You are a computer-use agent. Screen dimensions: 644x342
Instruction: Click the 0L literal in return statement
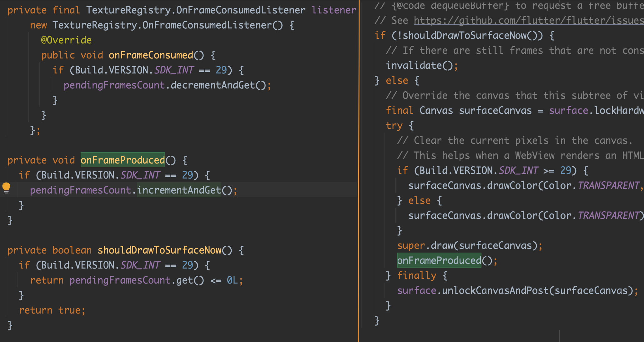click(x=232, y=280)
